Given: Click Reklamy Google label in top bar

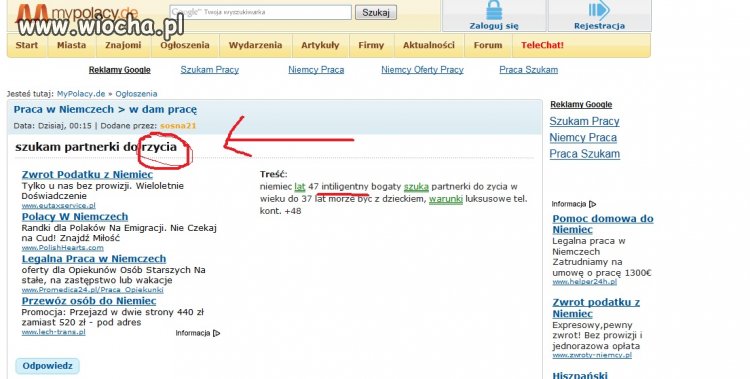Looking at the screenshot, I should pos(120,70).
